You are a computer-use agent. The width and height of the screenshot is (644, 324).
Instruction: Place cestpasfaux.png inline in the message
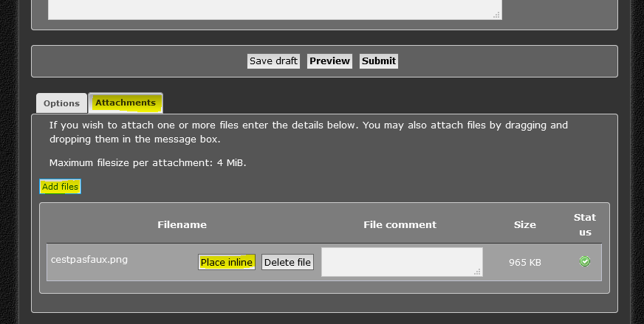[x=227, y=262]
